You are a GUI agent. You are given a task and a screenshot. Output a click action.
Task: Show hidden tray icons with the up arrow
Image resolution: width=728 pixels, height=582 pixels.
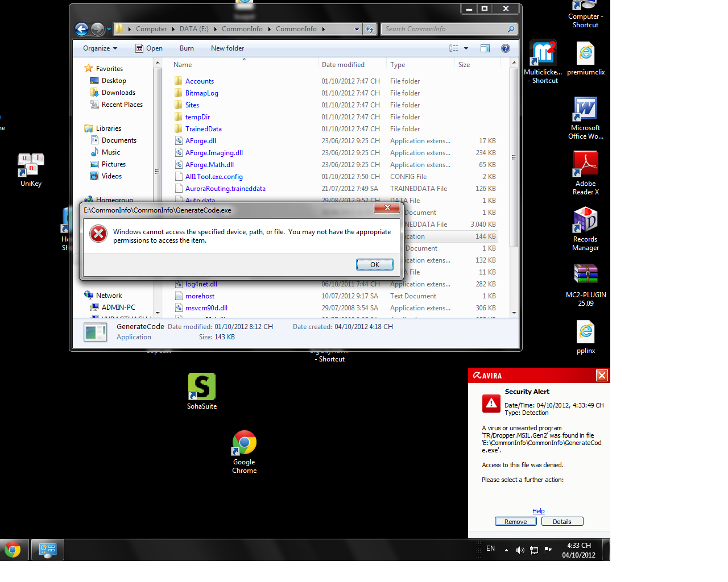506,550
